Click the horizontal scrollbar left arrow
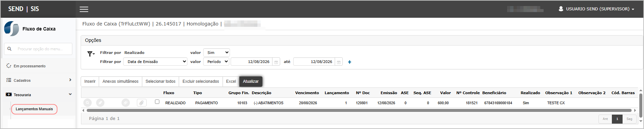The width and height of the screenshot is (644, 129). click(x=83, y=110)
